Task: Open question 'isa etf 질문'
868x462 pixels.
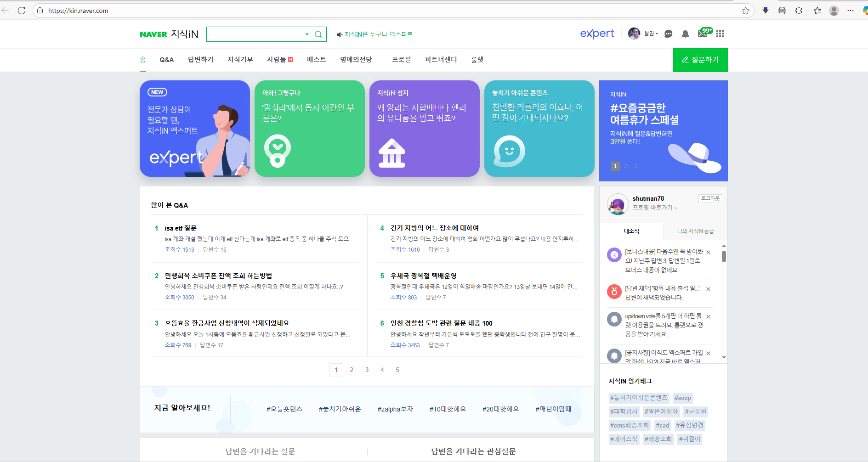Action: pos(181,228)
